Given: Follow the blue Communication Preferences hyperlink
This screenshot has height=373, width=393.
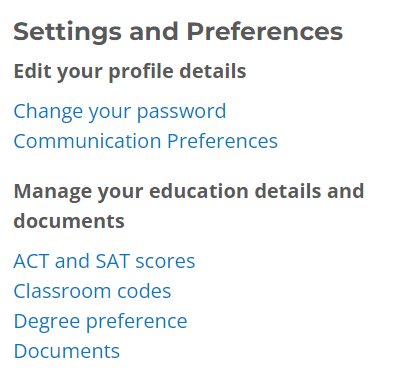Looking at the screenshot, I should (146, 141).
